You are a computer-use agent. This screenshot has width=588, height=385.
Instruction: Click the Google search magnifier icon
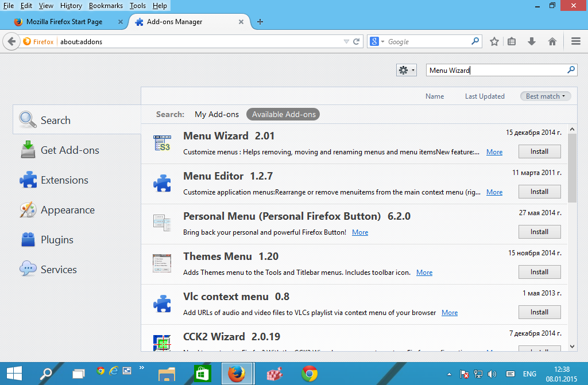click(475, 41)
